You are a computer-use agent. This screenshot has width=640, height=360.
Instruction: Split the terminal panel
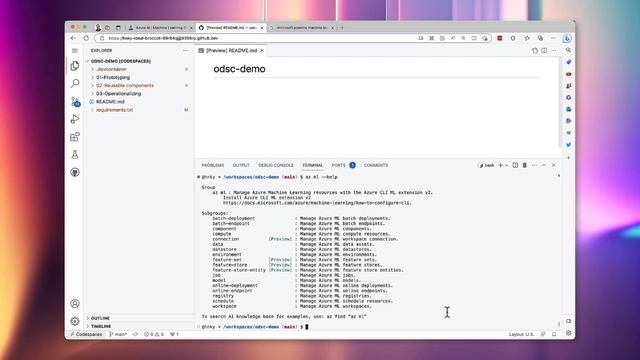516,165
